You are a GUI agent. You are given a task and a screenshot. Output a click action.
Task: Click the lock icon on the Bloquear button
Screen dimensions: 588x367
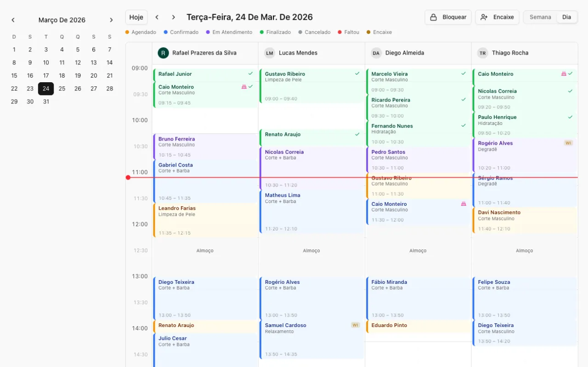coord(433,17)
